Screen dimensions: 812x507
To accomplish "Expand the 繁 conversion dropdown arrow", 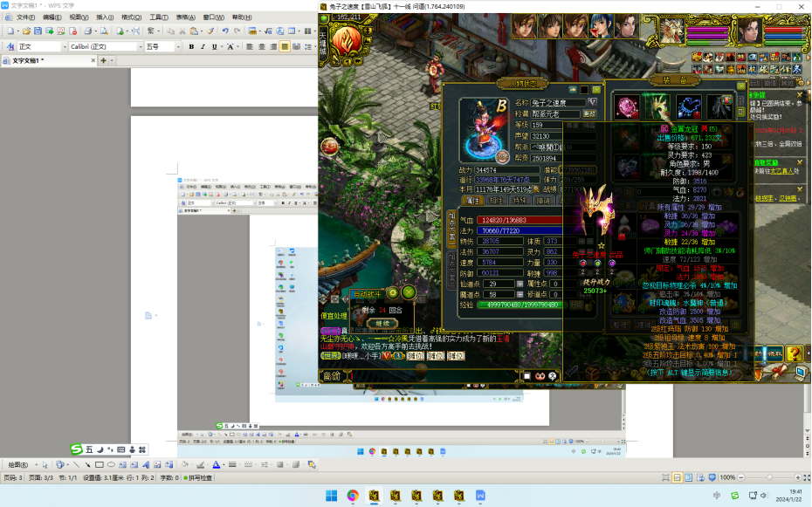I will pos(157,31).
